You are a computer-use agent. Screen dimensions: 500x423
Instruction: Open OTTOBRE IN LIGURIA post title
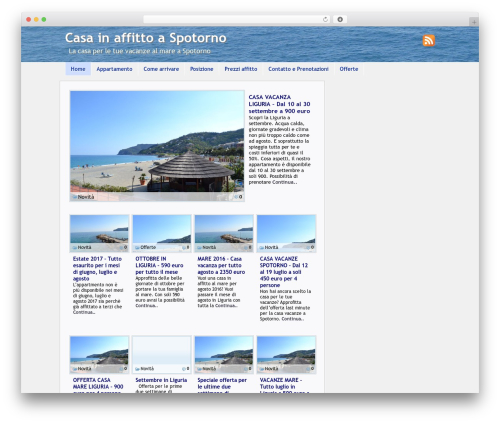(159, 265)
